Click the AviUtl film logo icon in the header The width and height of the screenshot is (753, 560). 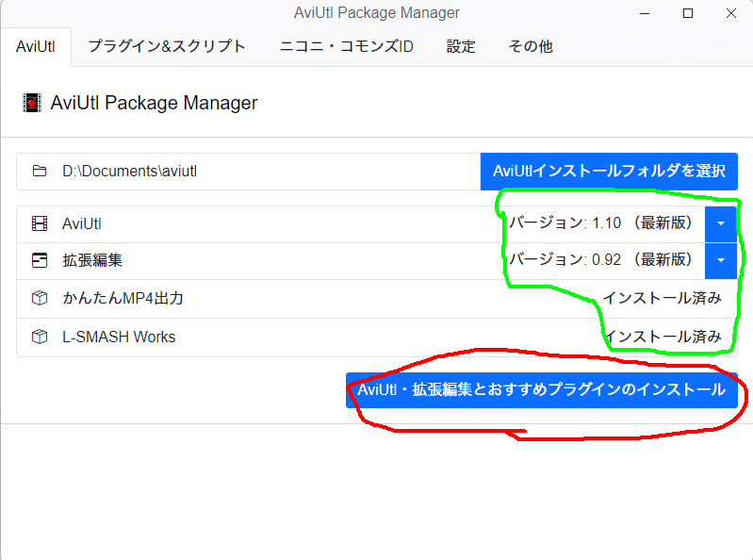click(32, 103)
